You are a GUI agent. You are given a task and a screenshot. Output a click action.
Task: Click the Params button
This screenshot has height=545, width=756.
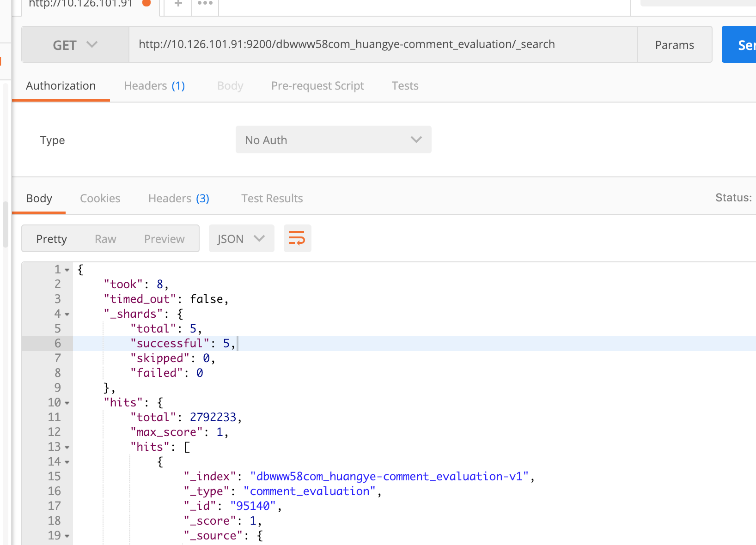point(674,45)
